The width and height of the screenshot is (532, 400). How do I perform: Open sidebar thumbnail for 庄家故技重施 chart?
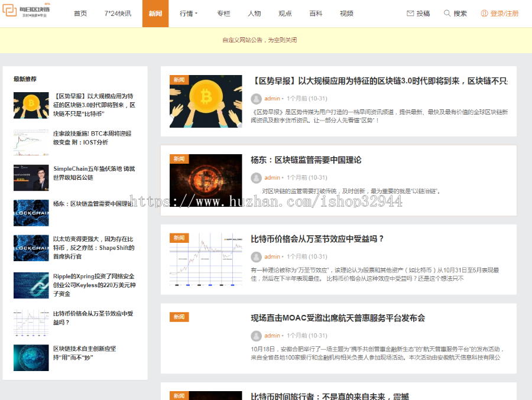(31, 142)
